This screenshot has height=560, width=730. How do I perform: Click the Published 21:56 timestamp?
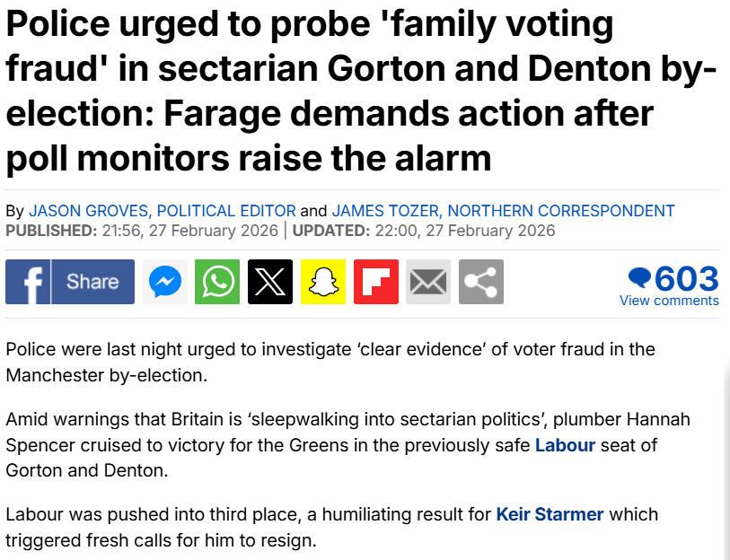pyautogui.click(x=143, y=231)
